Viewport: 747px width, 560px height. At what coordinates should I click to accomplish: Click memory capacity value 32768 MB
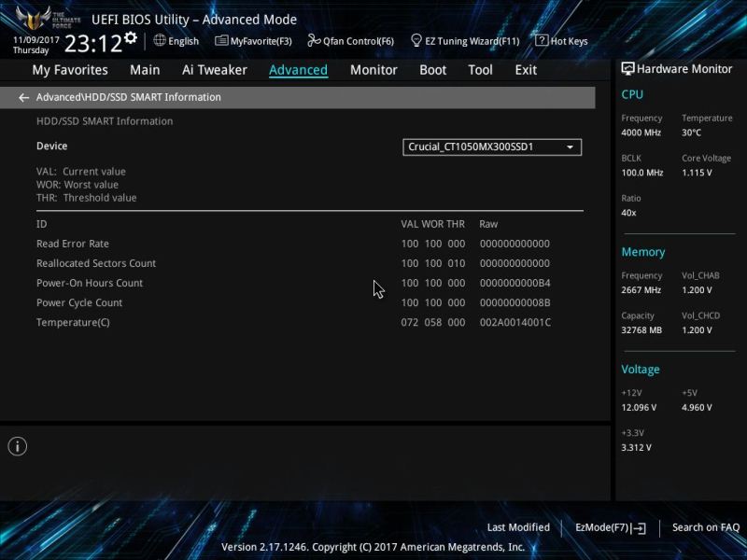tap(641, 330)
